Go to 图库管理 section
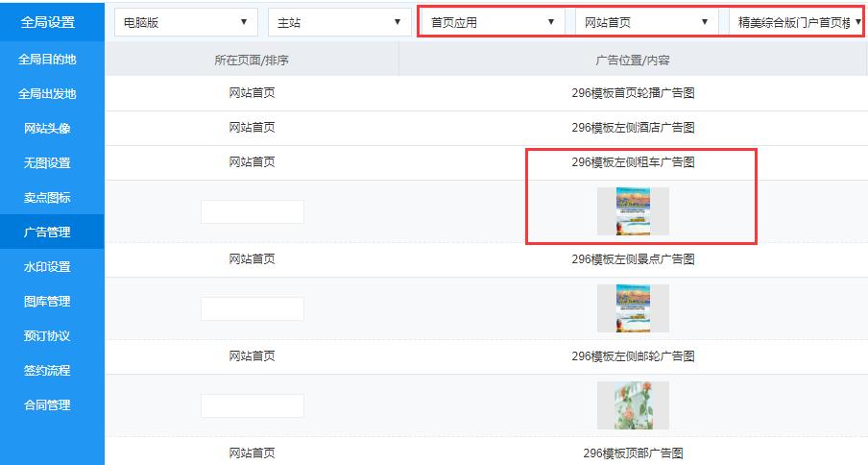 click(x=47, y=302)
